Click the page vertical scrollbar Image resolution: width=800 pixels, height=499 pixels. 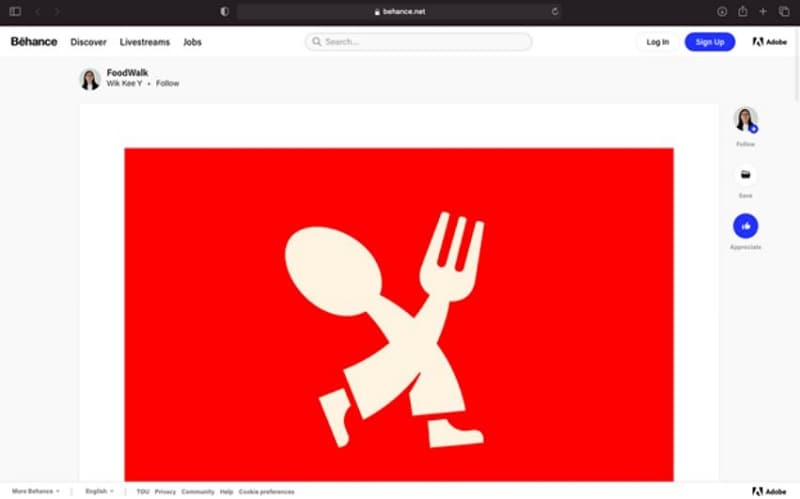(796, 64)
